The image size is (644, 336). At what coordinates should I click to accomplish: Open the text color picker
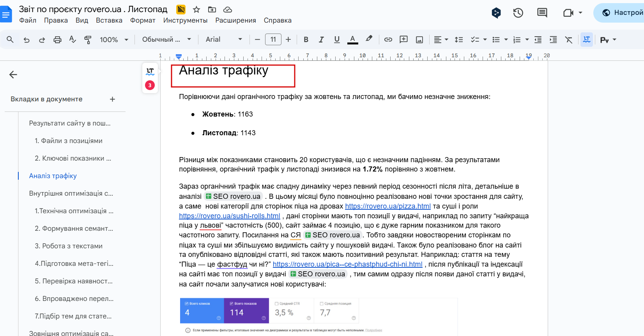coord(352,40)
